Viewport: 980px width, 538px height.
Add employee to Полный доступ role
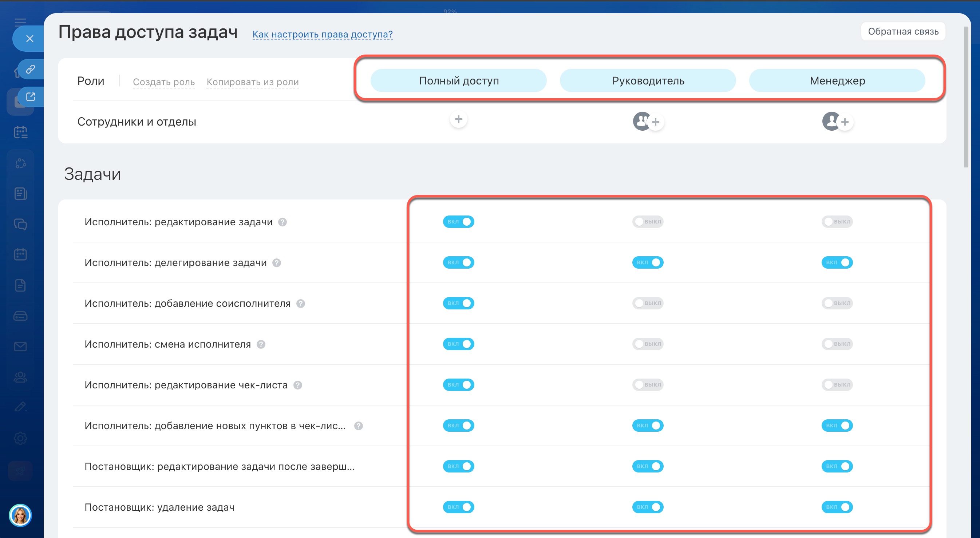tap(458, 119)
